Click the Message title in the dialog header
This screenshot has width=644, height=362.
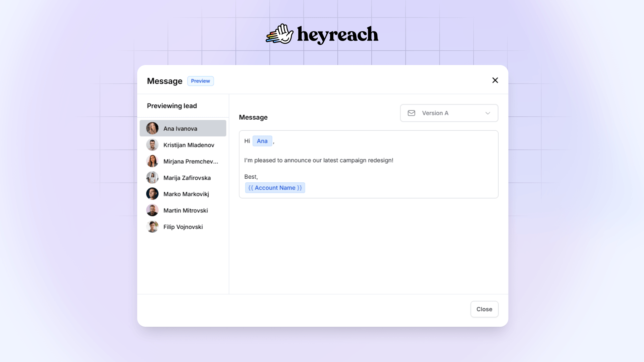point(165,81)
